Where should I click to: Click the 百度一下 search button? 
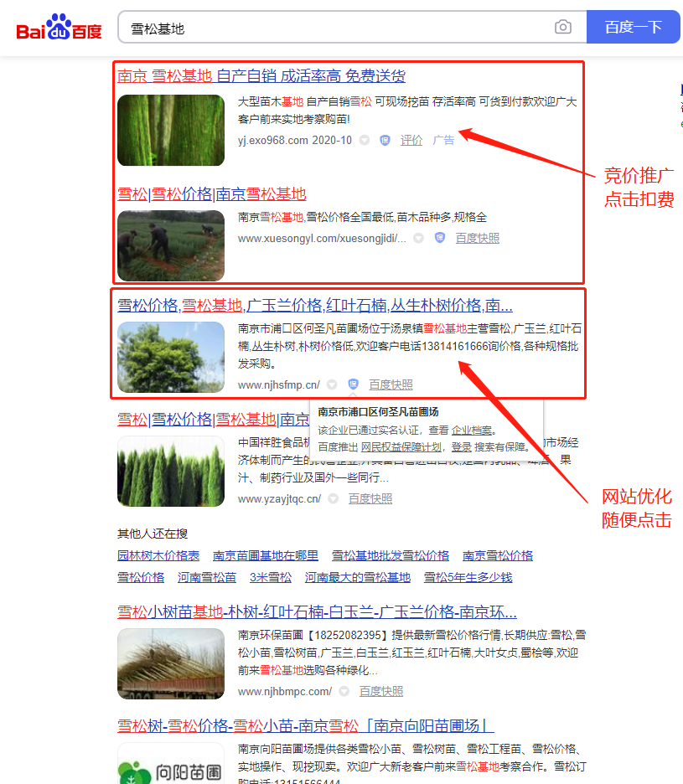pos(633,27)
